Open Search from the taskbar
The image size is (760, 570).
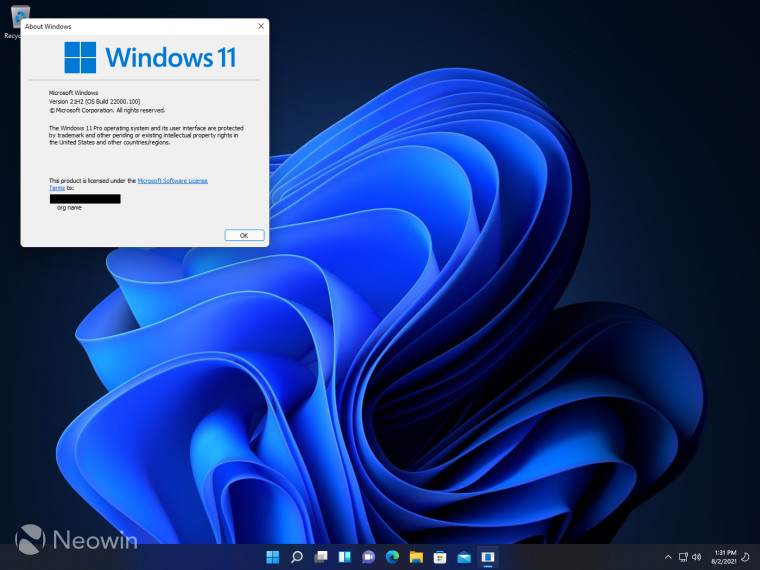[x=297, y=556]
